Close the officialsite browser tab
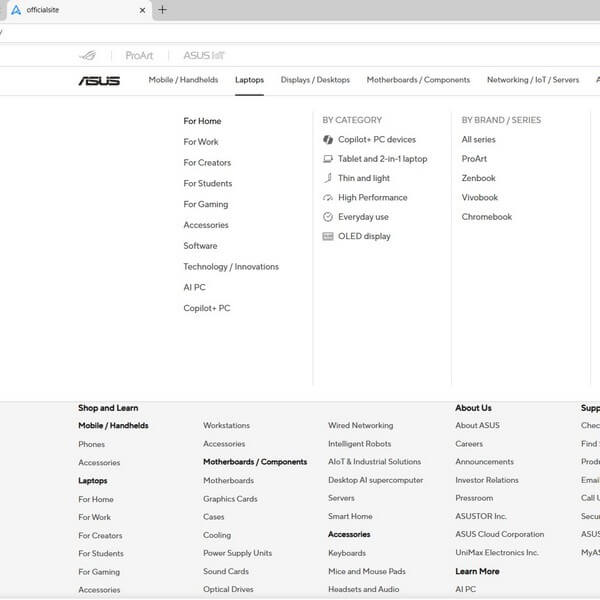 point(142,10)
